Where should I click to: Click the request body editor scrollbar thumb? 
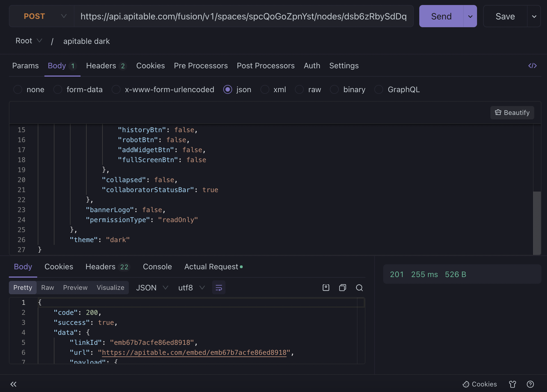tap(537, 223)
